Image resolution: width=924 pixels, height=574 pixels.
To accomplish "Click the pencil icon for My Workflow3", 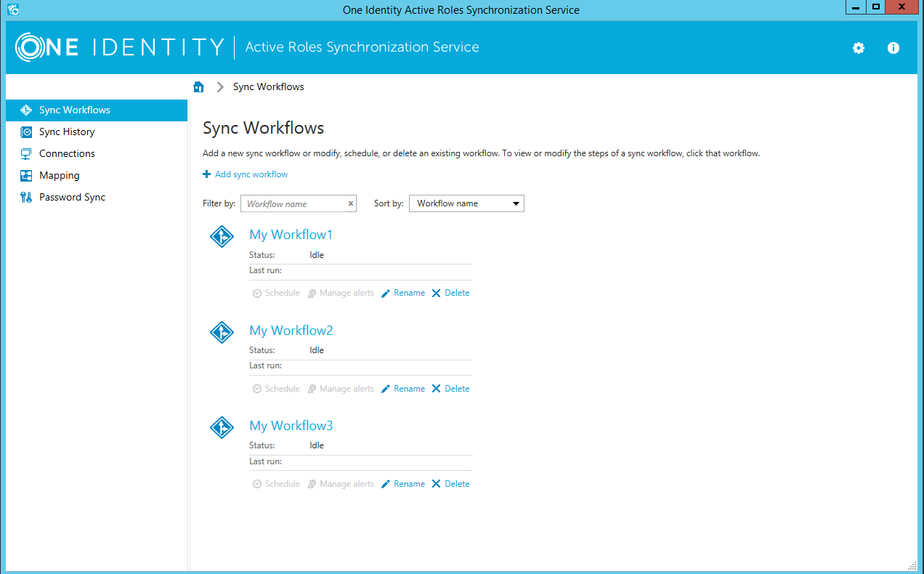I will click(386, 485).
